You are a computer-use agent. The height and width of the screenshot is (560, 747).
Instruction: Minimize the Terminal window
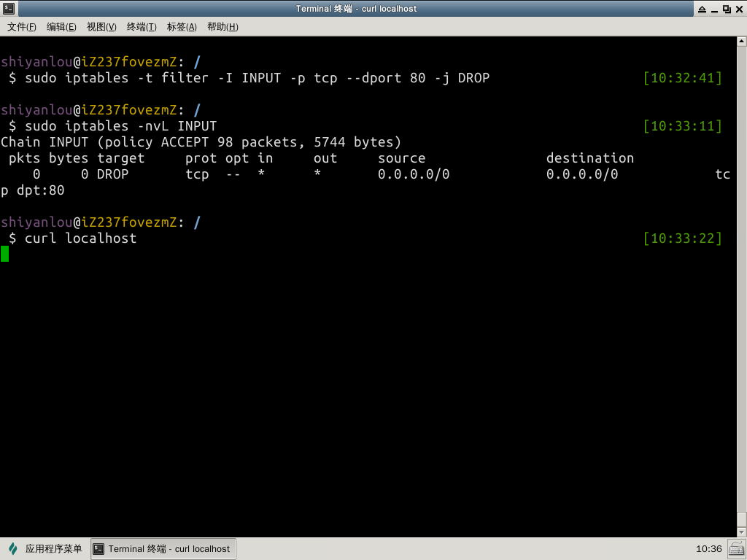[x=714, y=9]
